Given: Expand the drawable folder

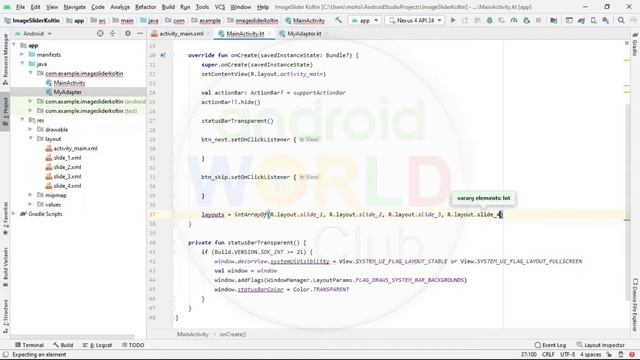Looking at the screenshot, I should tap(31, 129).
